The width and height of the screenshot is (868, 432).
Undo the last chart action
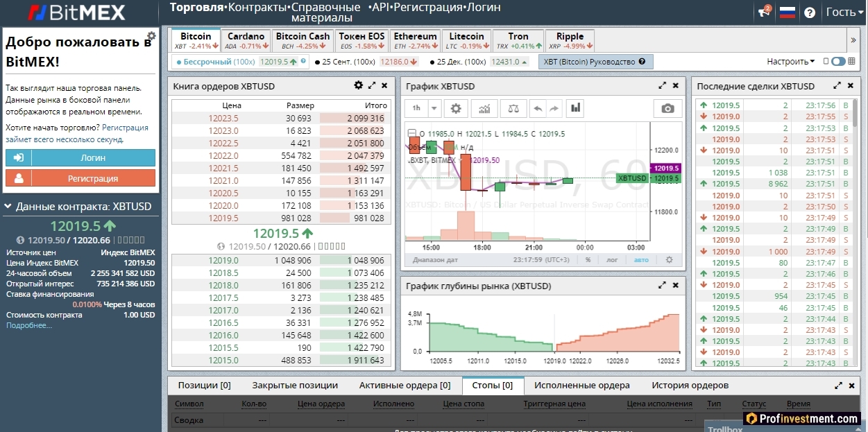coord(537,108)
